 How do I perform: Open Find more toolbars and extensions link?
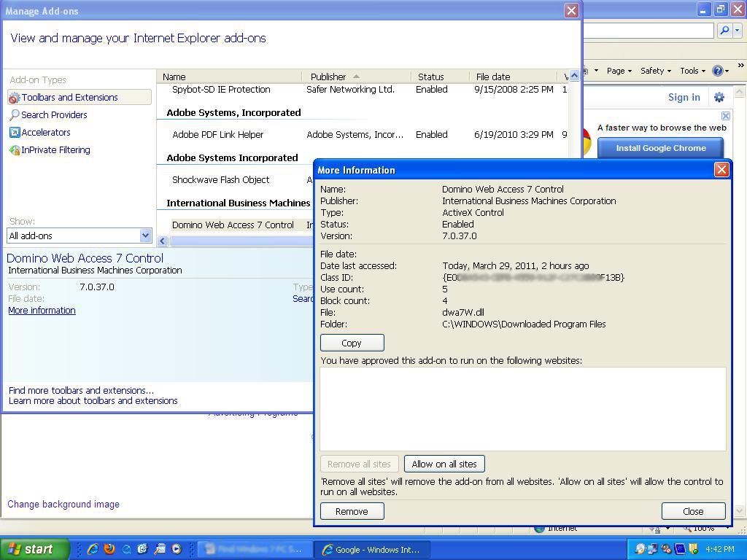coord(82,391)
